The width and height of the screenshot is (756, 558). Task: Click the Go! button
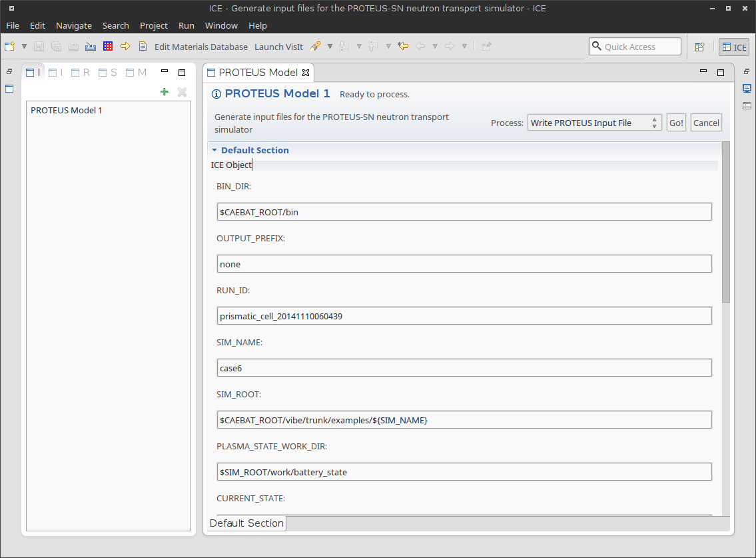tap(676, 123)
